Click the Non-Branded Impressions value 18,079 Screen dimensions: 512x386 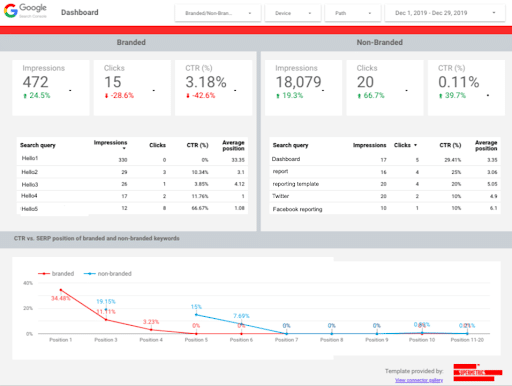298,82
